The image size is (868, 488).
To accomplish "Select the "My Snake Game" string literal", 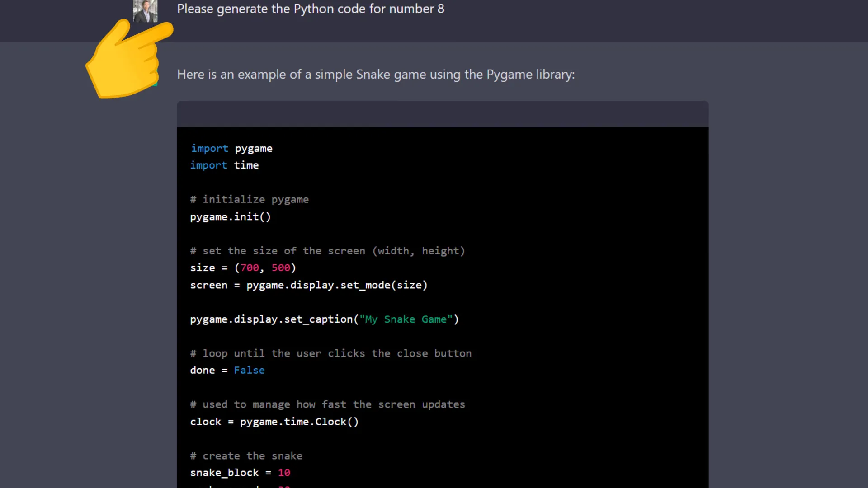I will [x=406, y=319].
